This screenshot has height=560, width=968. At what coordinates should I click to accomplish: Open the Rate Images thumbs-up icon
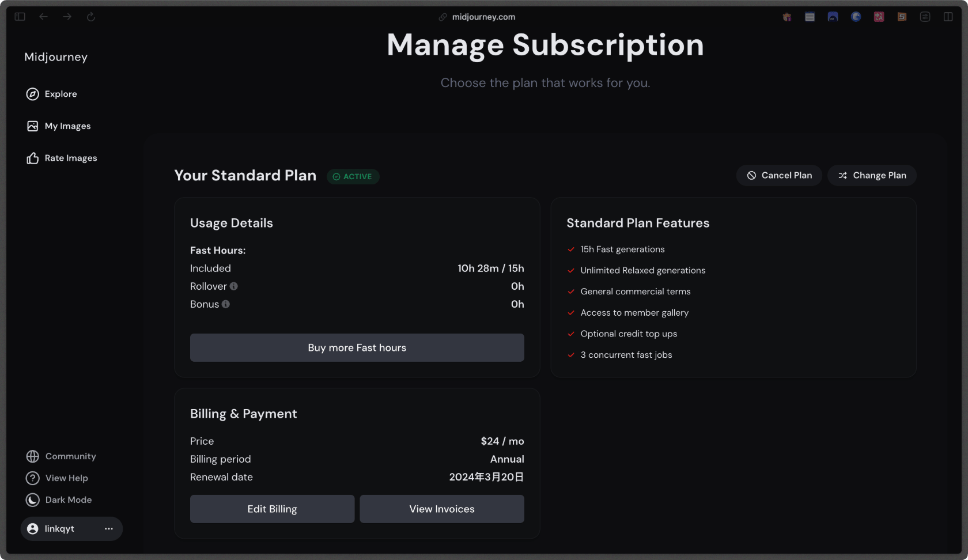tap(33, 158)
